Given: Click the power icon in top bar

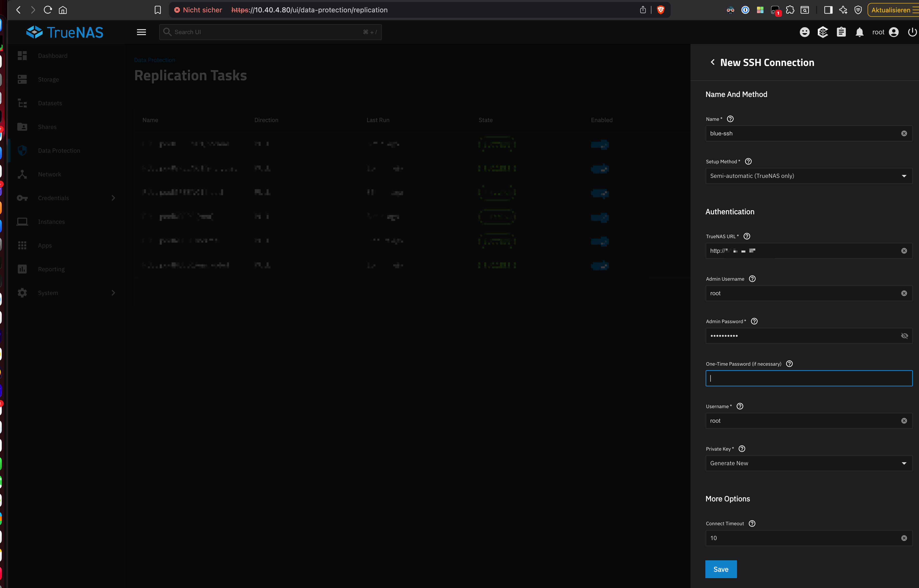Looking at the screenshot, I should (x=912, y=32).
